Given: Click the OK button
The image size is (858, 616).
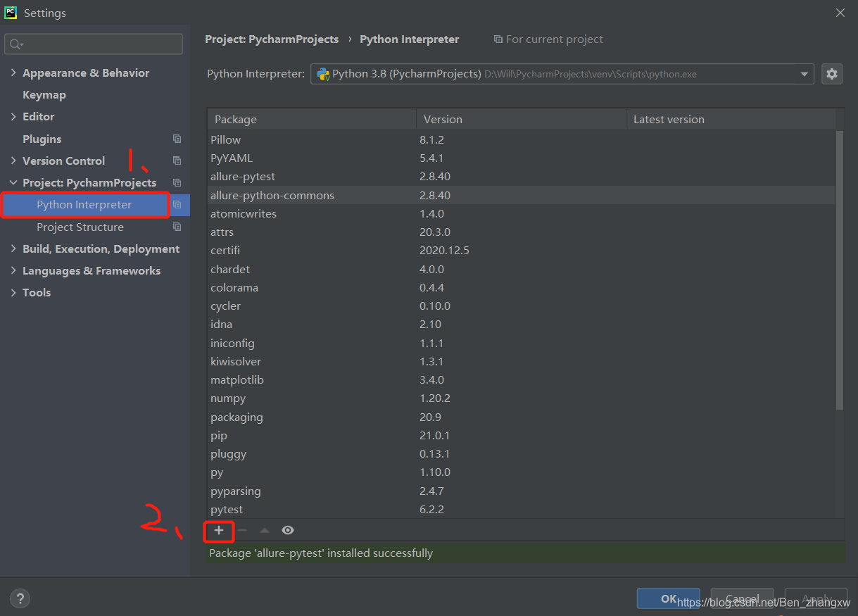Looking at the screenshot, I should (x=669, y=599).
